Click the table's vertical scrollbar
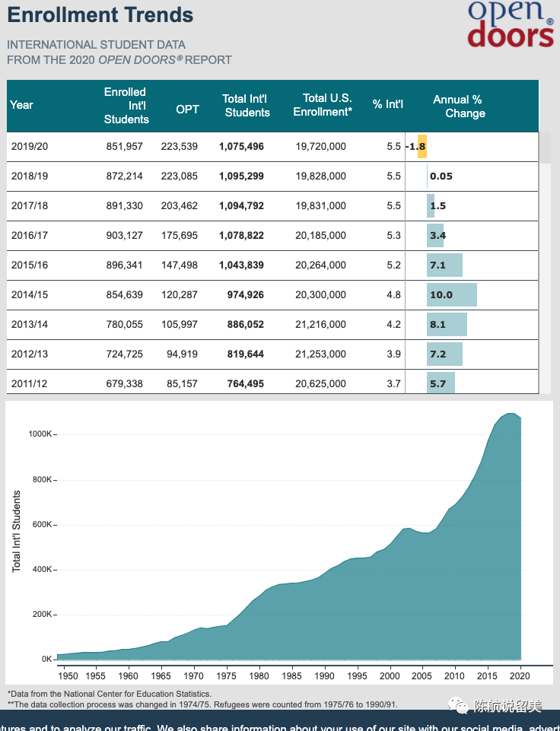 [544, 146]
